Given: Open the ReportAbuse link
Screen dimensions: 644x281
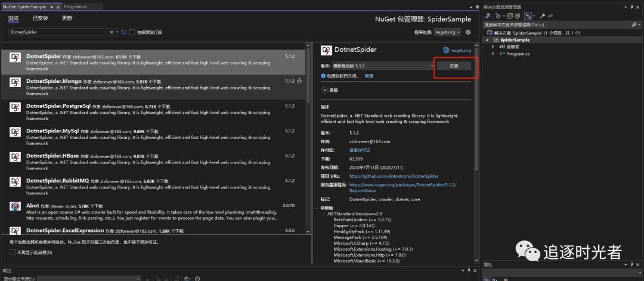Looking at the screenshot, I should coord(402,188).
